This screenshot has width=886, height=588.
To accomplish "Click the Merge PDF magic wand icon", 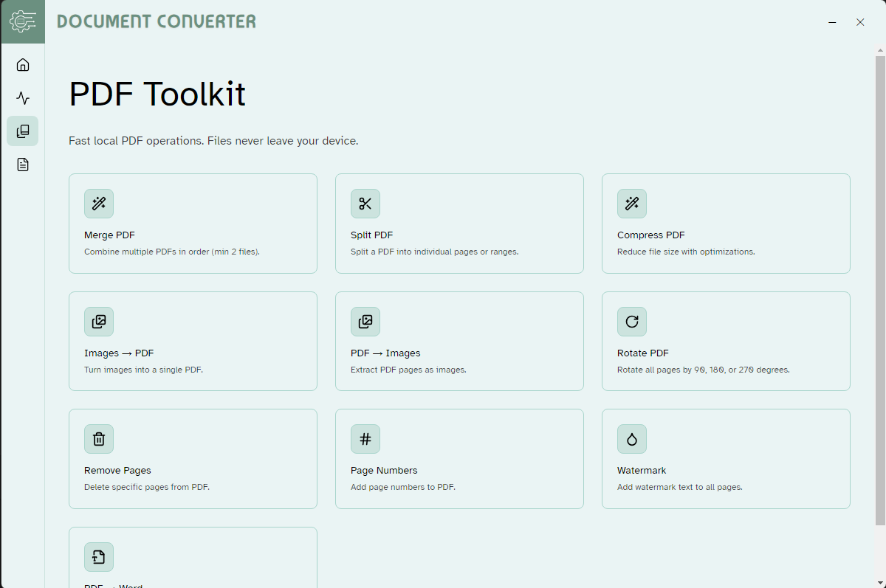I will click(x=99, y=204).
